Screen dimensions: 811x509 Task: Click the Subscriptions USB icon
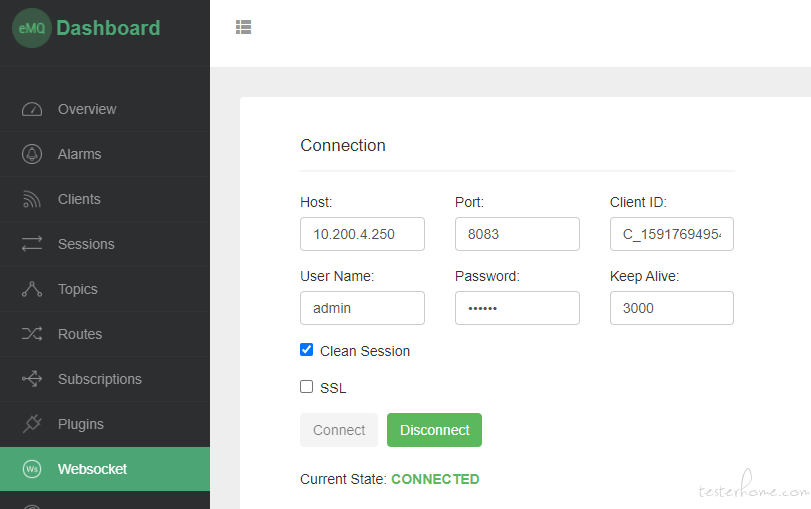coord(32,379)
